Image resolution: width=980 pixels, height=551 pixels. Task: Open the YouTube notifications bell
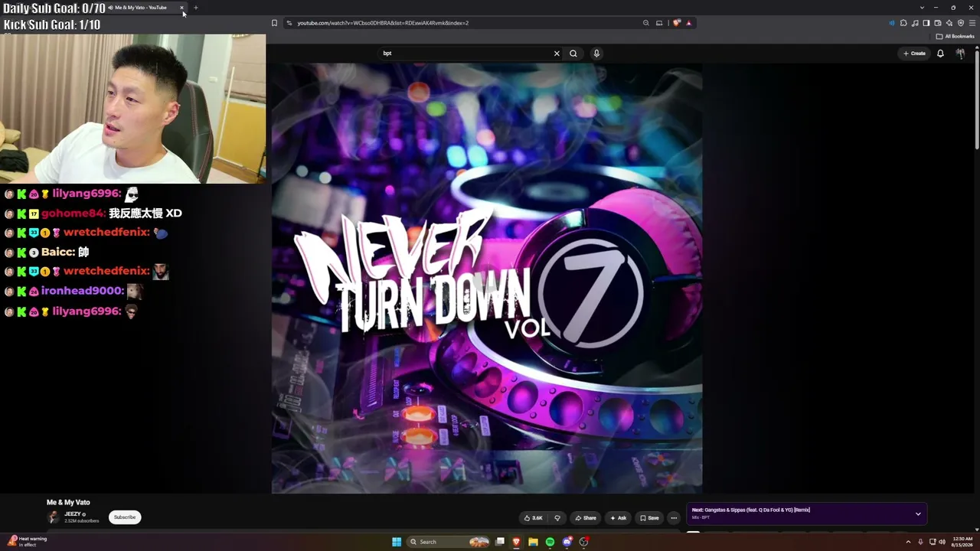click(x=940, y=54)
